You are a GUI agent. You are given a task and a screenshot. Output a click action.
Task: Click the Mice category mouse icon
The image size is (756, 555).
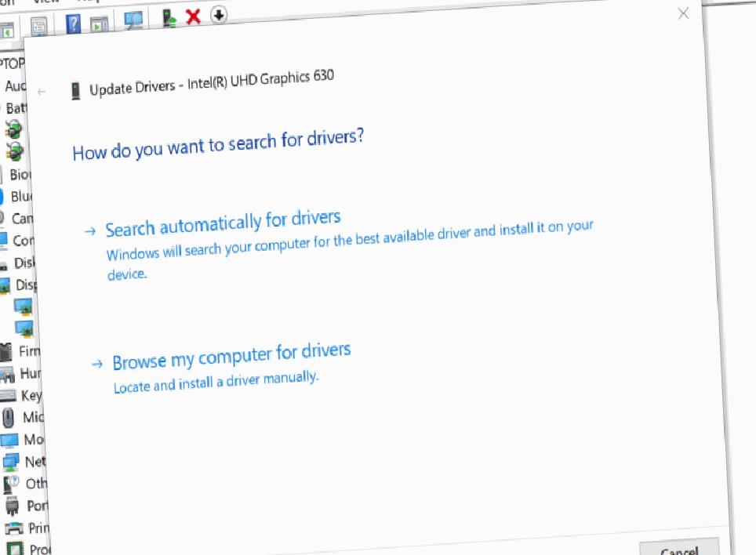pyautogui.click(x=9, y=418)
